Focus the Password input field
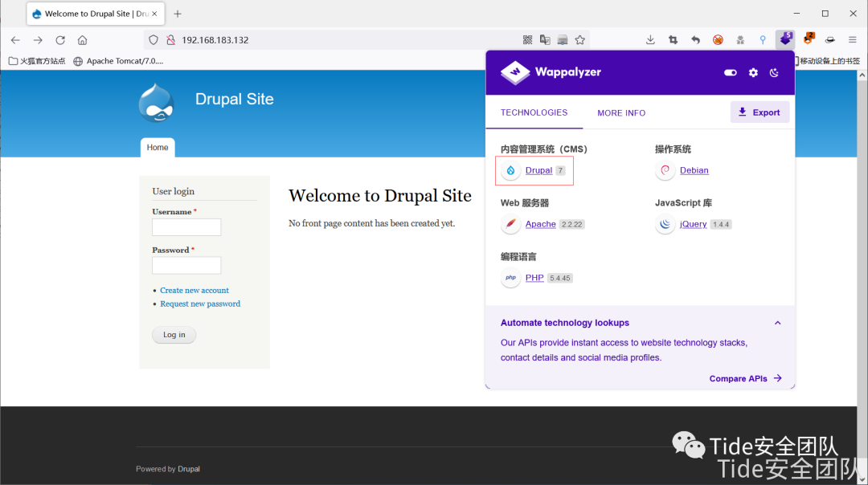 pos(186,266)
